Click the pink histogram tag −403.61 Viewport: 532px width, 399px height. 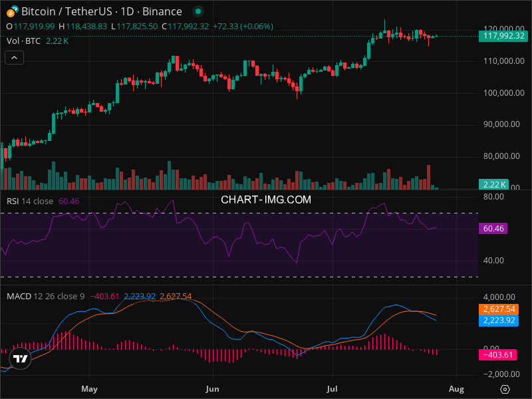[x=497, y=355]
